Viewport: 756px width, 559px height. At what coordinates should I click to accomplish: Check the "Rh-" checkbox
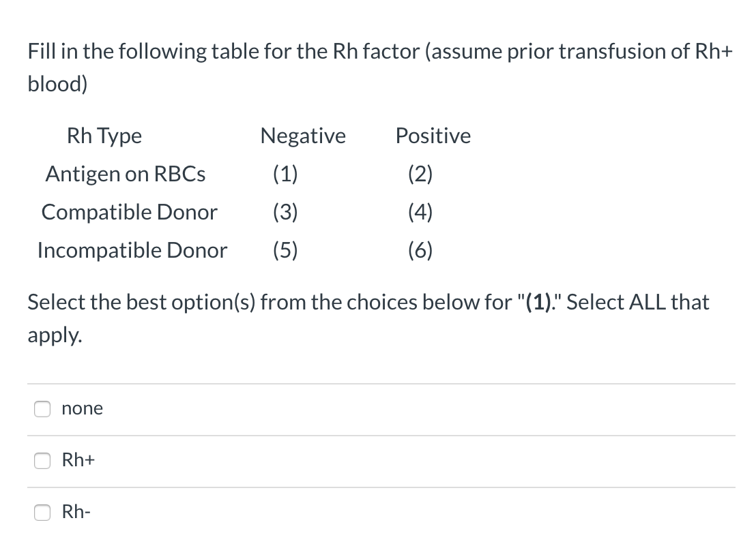coord(42,513)
